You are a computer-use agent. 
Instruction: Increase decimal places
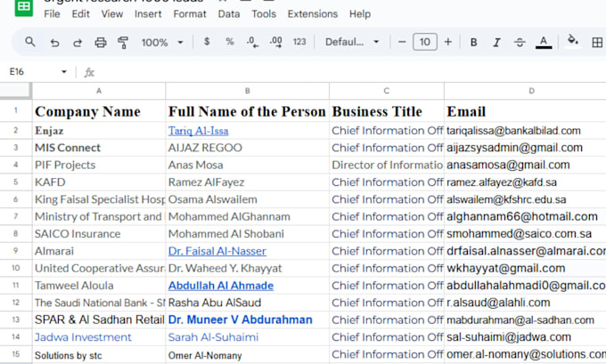click(x=276, y=42)
